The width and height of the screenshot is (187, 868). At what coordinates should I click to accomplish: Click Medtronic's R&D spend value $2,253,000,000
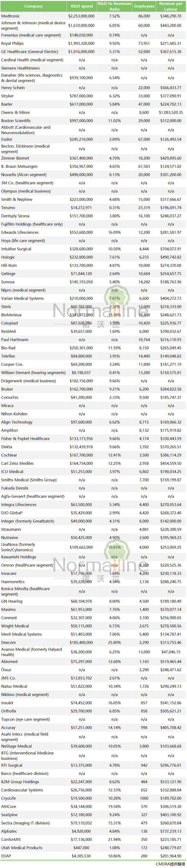[81, 16]
